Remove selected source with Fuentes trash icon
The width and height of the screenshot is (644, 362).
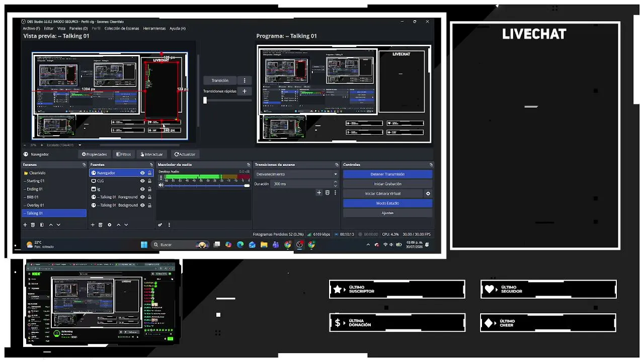tap(101, 225)
